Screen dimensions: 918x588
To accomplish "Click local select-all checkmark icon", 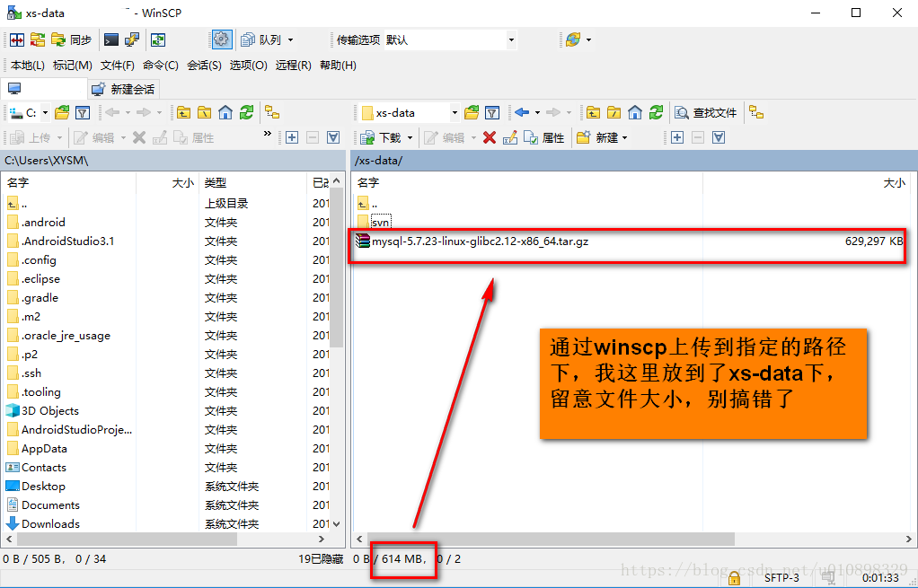I will point(334,137).
